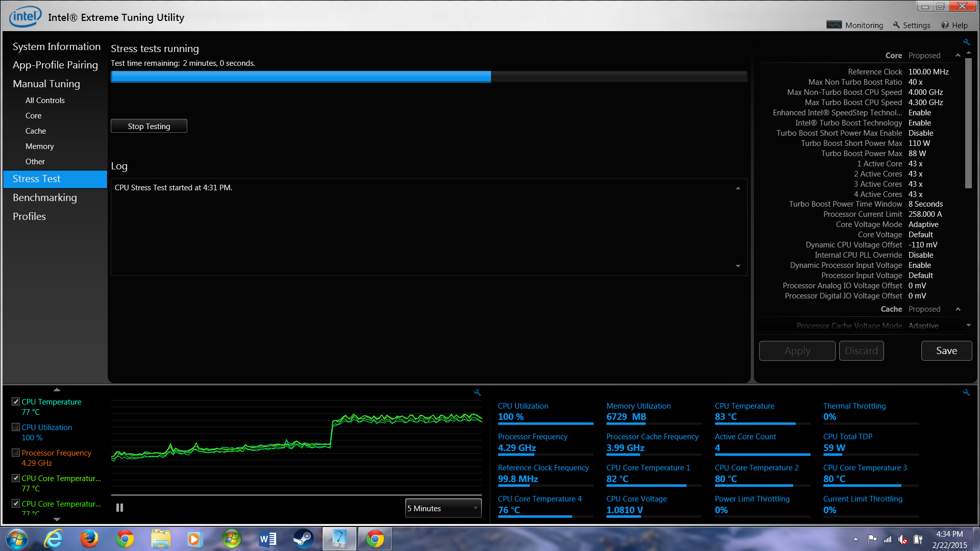Screen dimensions: 980x551
Task: Select Memory tuning subsection
Action: pyautogui.click(x=39, y=146)
